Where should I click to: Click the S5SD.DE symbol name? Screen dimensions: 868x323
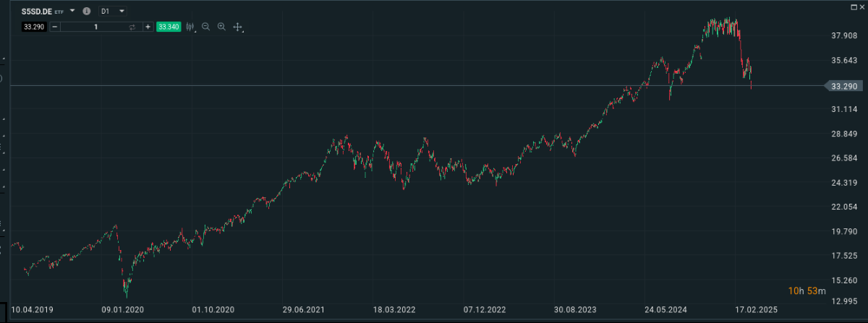(37, 12)
